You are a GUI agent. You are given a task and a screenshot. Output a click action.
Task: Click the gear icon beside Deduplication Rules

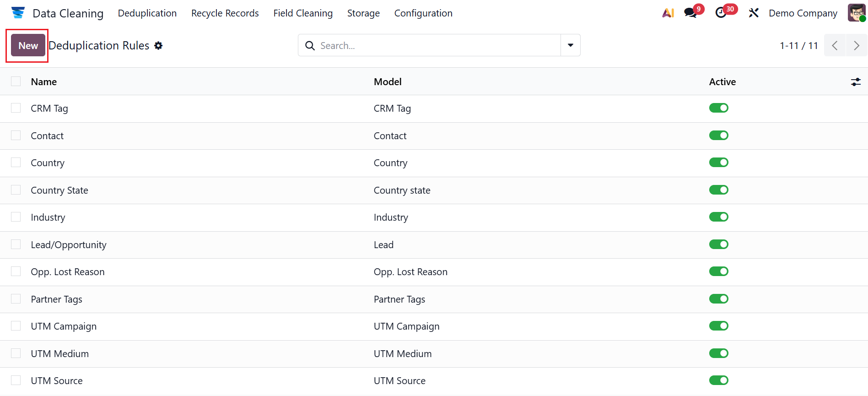click(158, 46)
